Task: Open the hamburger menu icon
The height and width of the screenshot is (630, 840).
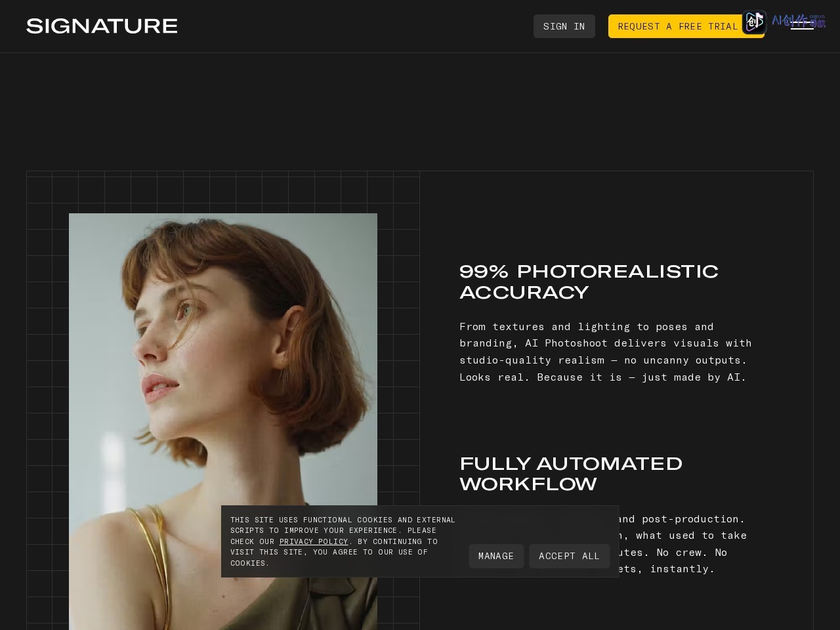Action: 802,26
